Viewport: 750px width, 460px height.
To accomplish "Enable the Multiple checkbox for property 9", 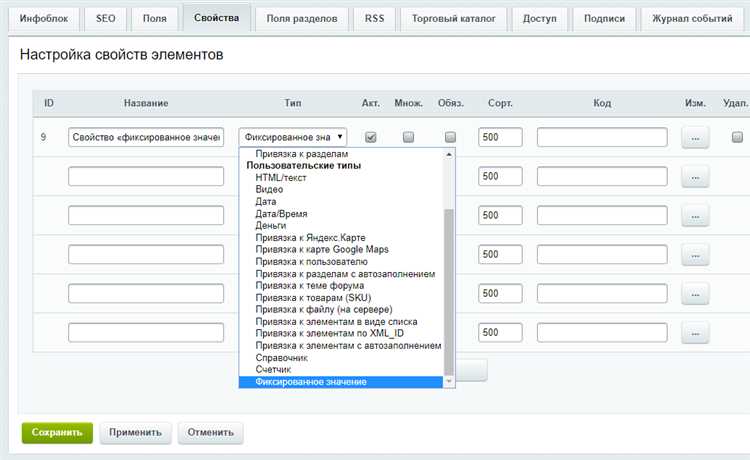I will (x=408, y=137).
